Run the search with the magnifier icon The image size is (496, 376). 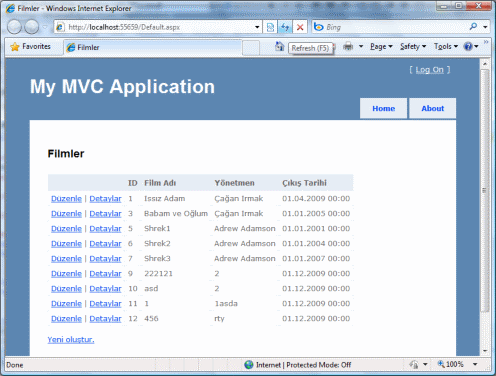pos(473,27)
